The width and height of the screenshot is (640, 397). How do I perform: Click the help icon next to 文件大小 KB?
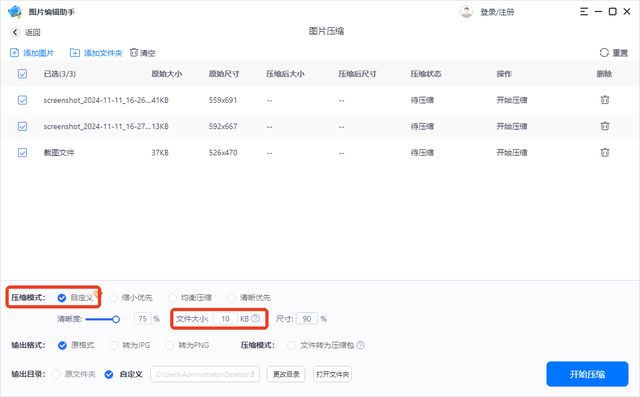[x=256, y=318]
